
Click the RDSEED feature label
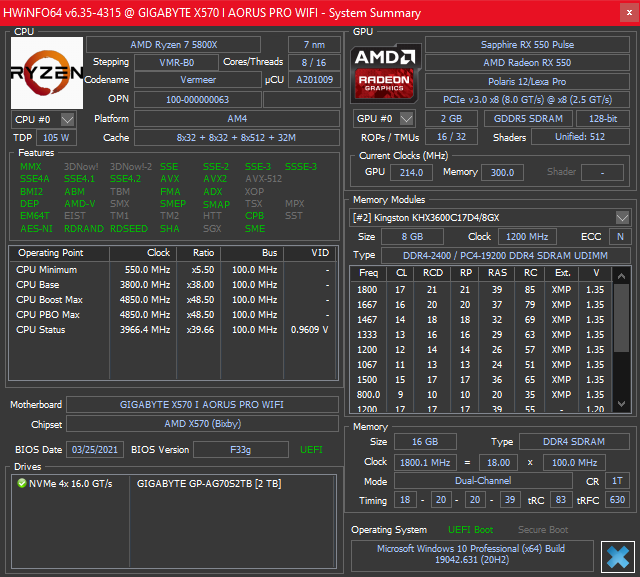tap(129, 229)
